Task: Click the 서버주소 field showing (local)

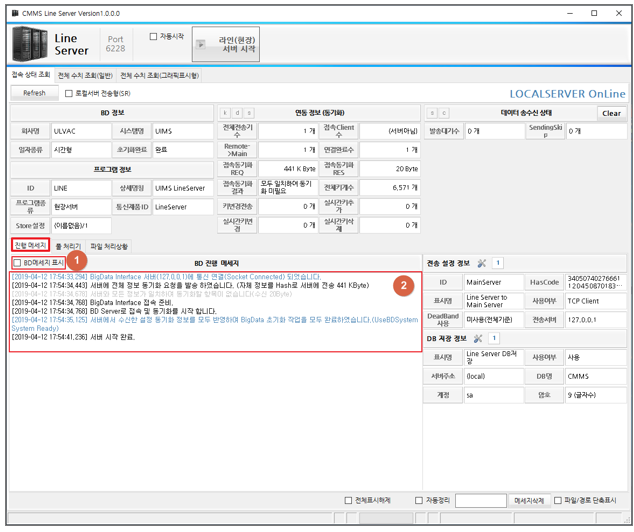Action: [x=493, y=376]
